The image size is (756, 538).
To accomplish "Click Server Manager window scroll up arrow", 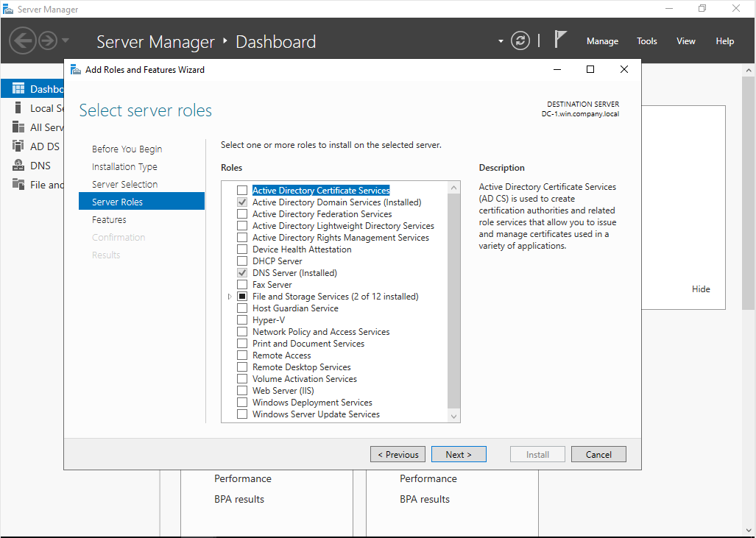I will [749, 71].
